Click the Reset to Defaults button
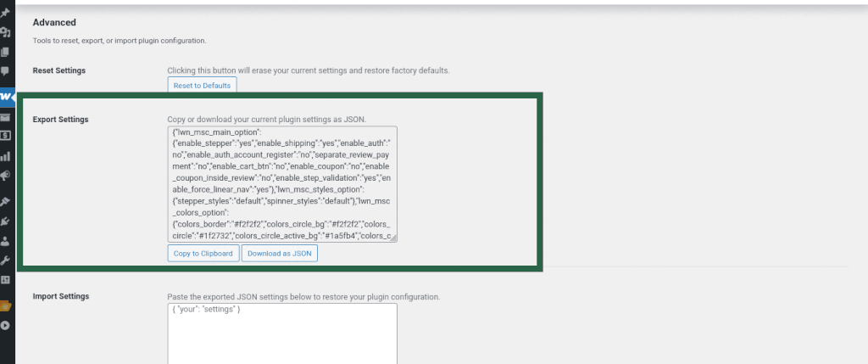This screenshot has width=868, height=364. click(201, 86)
